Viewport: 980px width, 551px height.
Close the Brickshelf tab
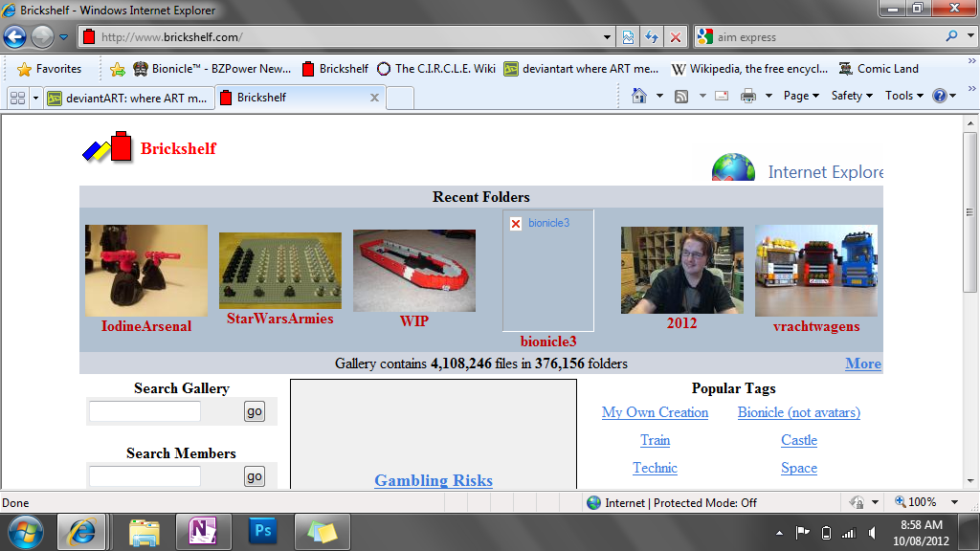pyautogui.click(x=374, y=98)
